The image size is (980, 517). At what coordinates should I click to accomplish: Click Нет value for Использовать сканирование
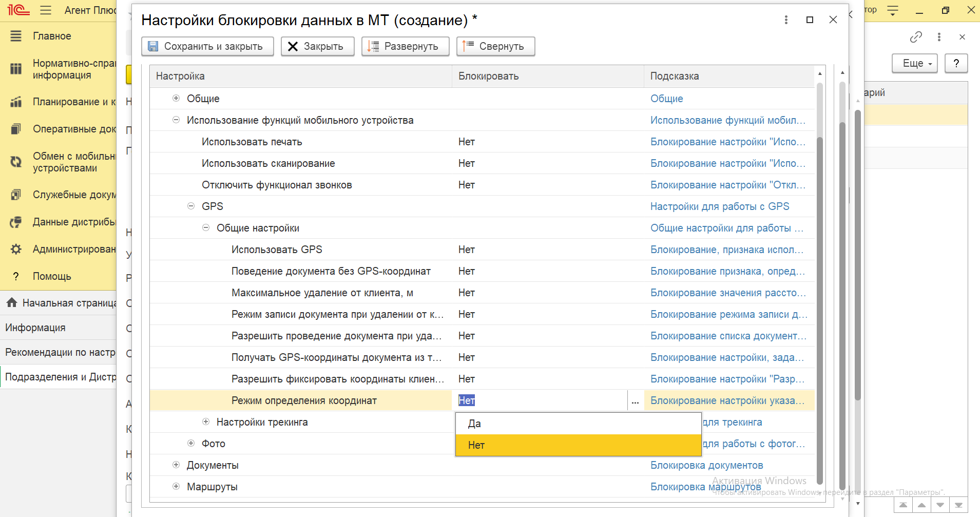coord(466,163)
